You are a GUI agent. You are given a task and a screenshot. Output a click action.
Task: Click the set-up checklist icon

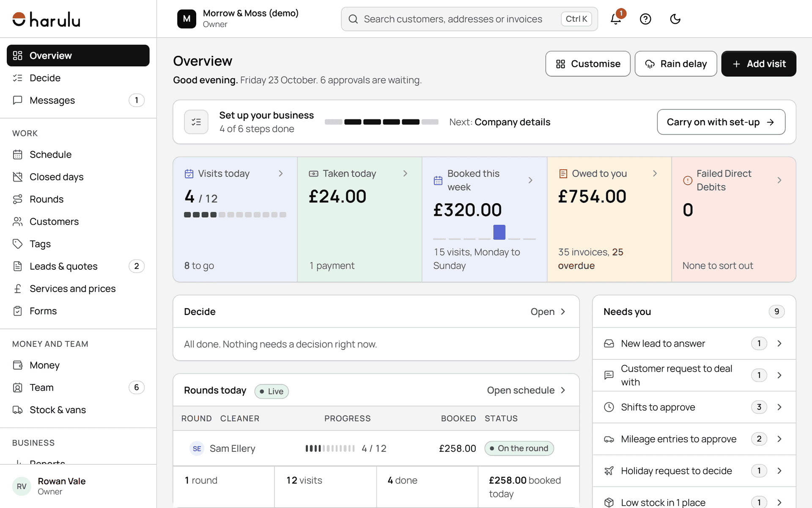point(196,122)
